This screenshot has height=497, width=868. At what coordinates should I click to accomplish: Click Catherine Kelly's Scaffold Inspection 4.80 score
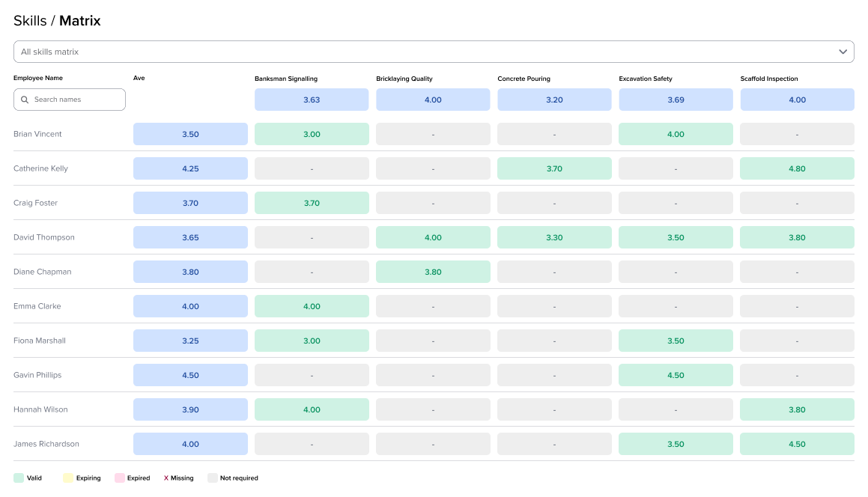(797, 168)
